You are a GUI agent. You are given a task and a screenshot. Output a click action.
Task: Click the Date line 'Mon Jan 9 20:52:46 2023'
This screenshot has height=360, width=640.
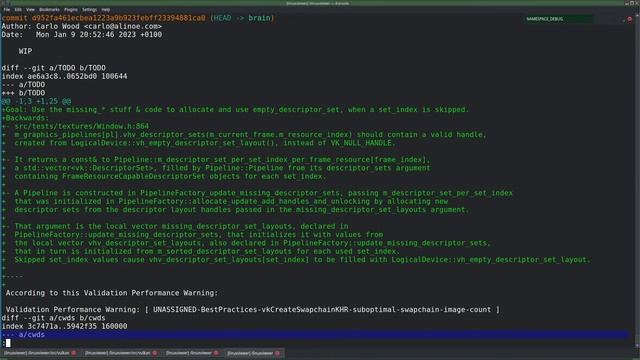click(82, 35)
